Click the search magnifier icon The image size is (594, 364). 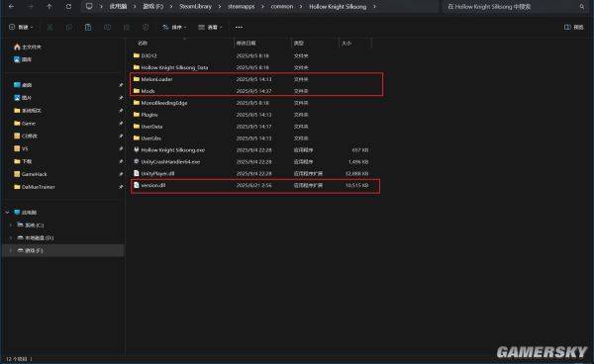582,7
